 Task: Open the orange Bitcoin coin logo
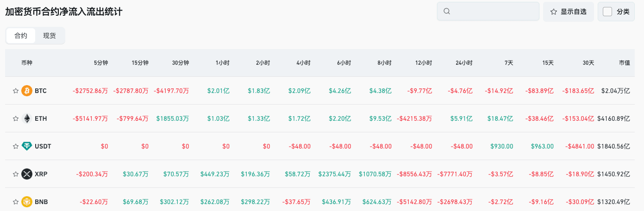[x=27, y=91]
